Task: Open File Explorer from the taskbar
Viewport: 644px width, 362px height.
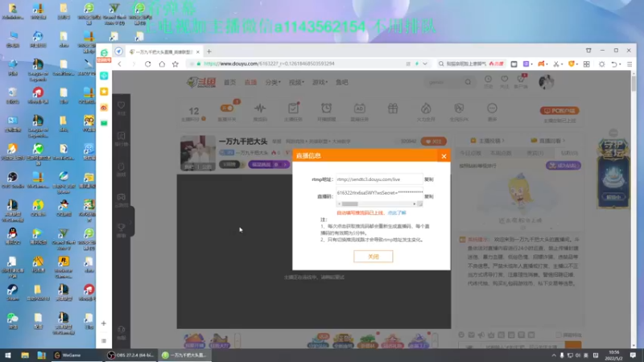Action: pyautogui.click(x=25, y=356)
